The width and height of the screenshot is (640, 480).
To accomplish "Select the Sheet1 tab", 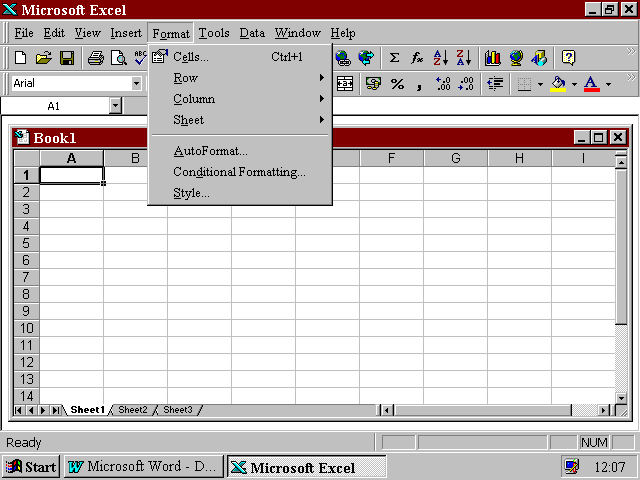I will tap(87, 410).
